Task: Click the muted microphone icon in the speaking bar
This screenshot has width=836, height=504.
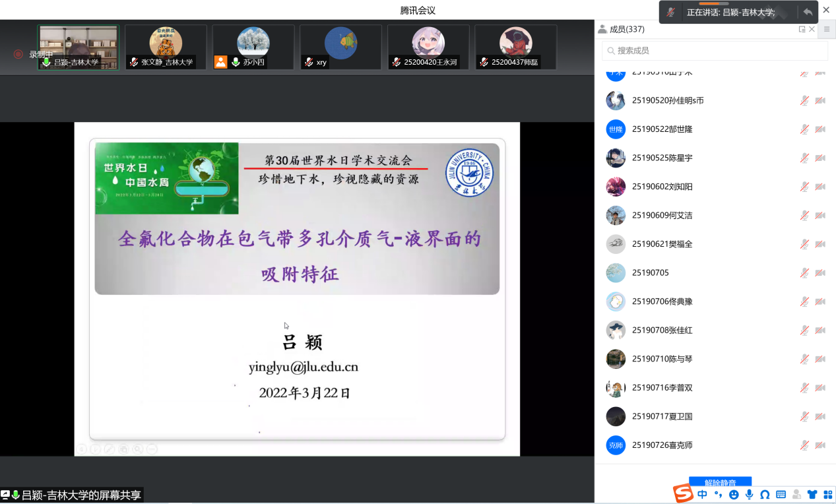Action: pos(671,13)
